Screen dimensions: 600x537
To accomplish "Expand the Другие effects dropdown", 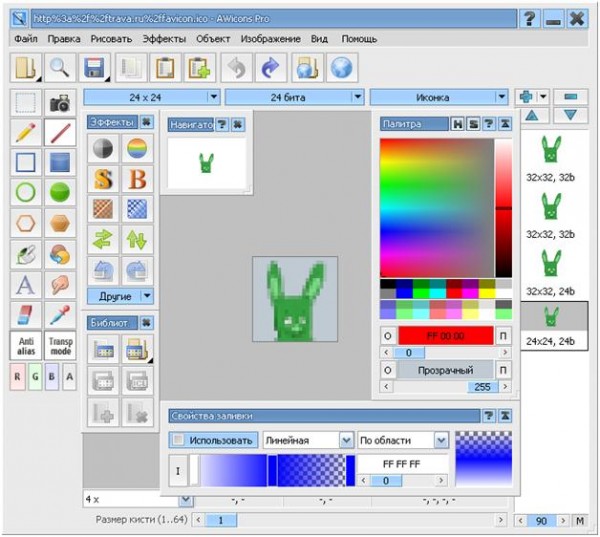I will click(147, 296).
